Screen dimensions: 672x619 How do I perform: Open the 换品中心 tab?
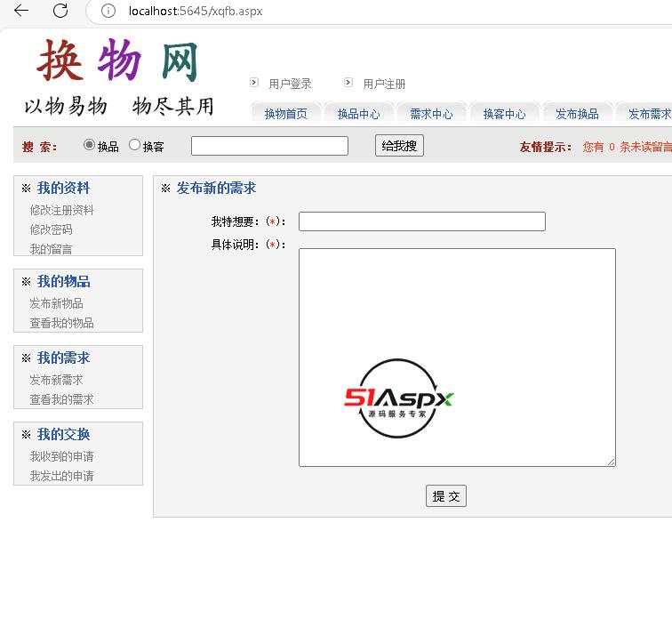tap(359, 114)
